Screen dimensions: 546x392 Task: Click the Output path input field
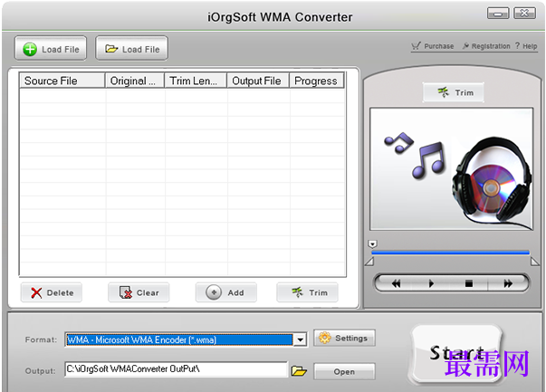pos(177,369)
